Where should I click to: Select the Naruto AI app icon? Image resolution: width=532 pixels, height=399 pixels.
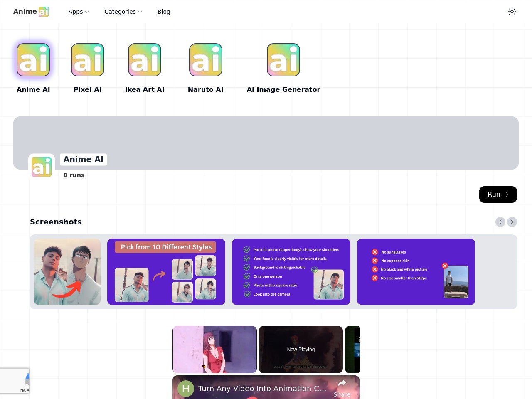click(205, 59)
